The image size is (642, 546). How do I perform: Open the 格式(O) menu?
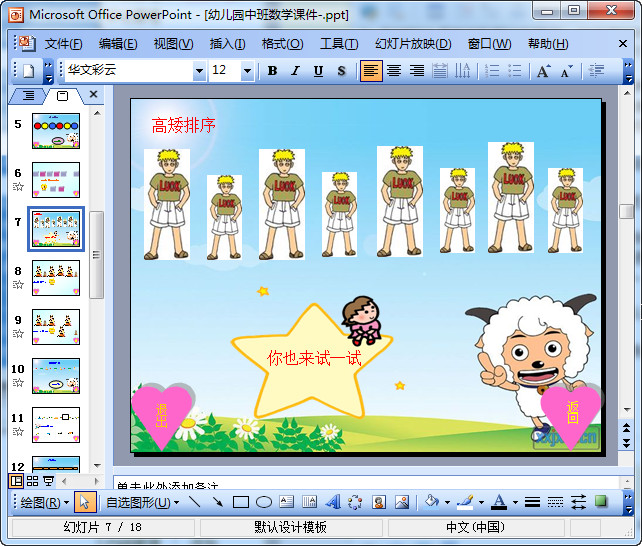[x=283, y=43]
